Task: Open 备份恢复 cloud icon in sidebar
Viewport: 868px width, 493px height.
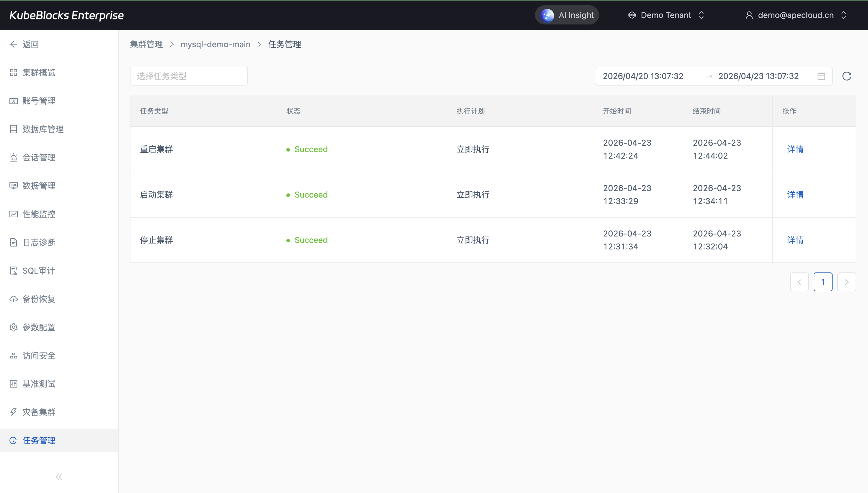Action: pyautogui.click(x=14, y=299)
